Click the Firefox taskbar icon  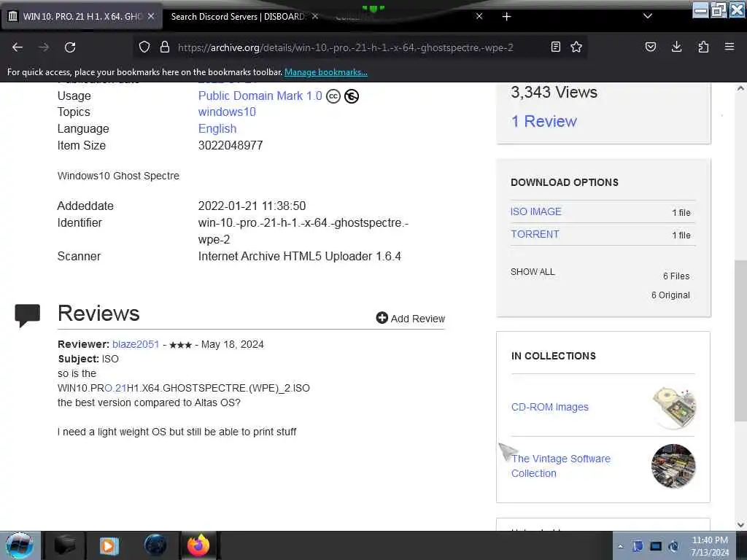pos(198,545)
